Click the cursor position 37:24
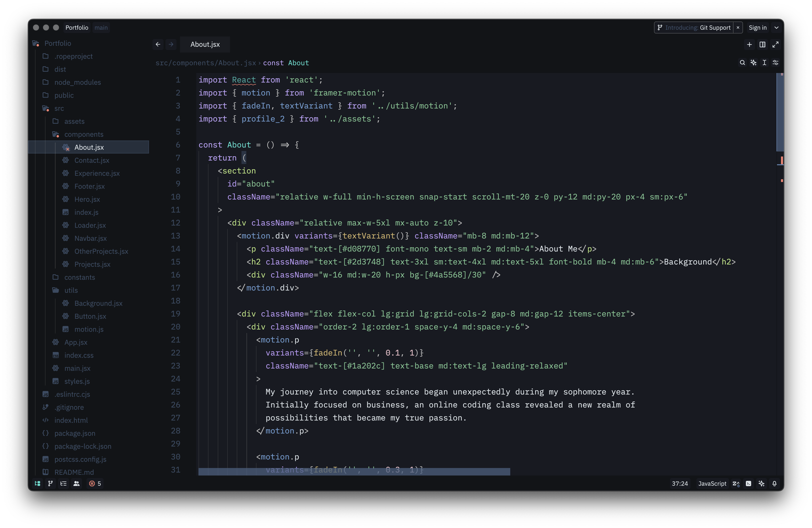The image size is (812, 528). click(x=679, y=483)
